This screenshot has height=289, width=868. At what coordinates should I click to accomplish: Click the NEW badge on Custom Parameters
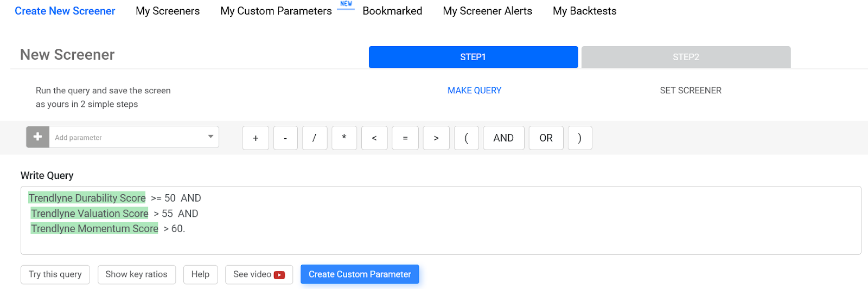(x=346, y=4)
